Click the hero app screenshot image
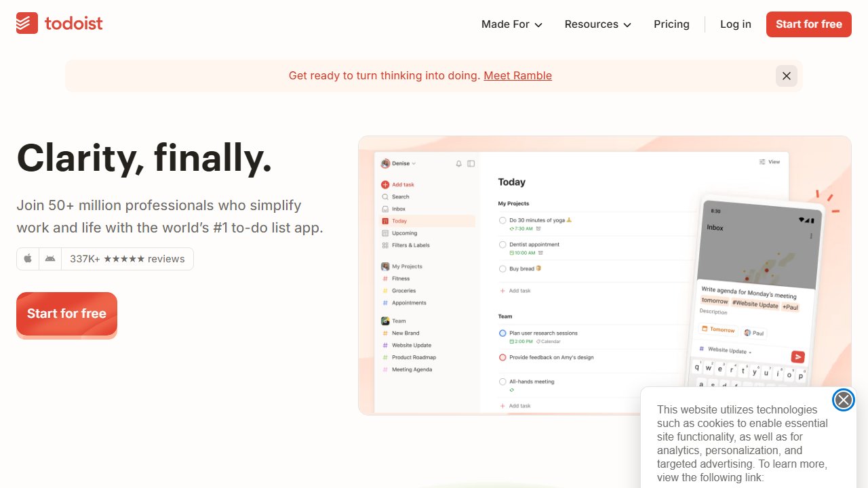 point(604,275)
